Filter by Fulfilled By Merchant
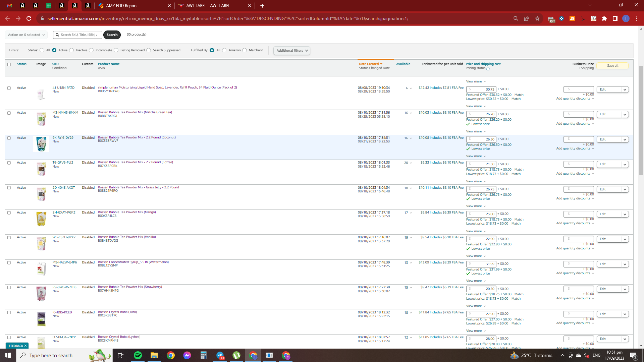Image resolution: width=644 pixels, height=362 pixels. (x=245, y=50)
